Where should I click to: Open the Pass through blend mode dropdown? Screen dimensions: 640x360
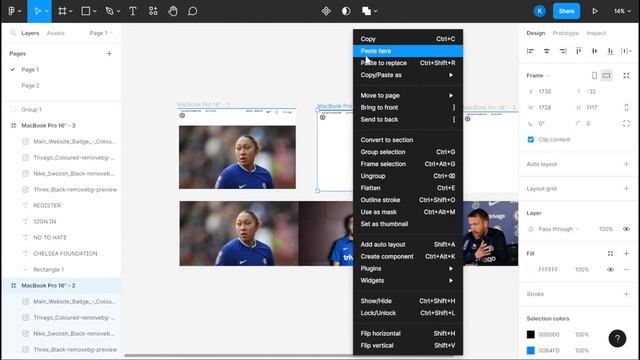(x=559, y=229)
